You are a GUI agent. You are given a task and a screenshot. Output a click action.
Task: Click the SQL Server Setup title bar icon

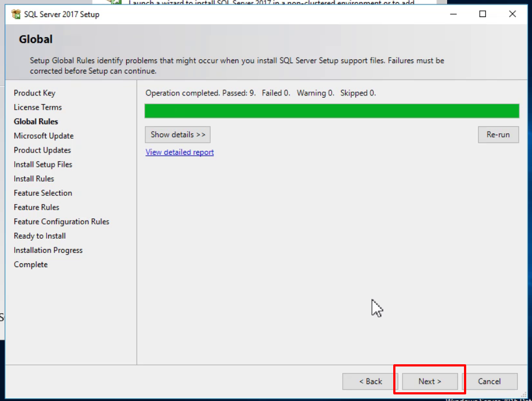15,14
